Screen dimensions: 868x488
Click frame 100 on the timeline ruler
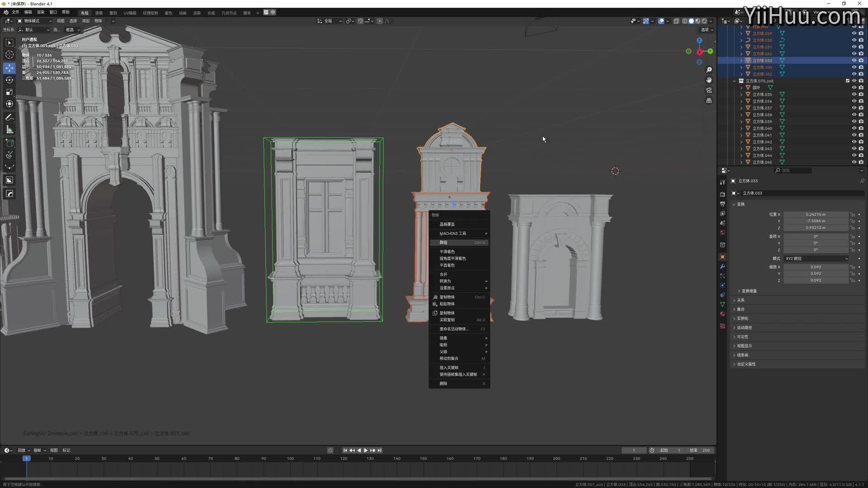[x=290, y=459]
